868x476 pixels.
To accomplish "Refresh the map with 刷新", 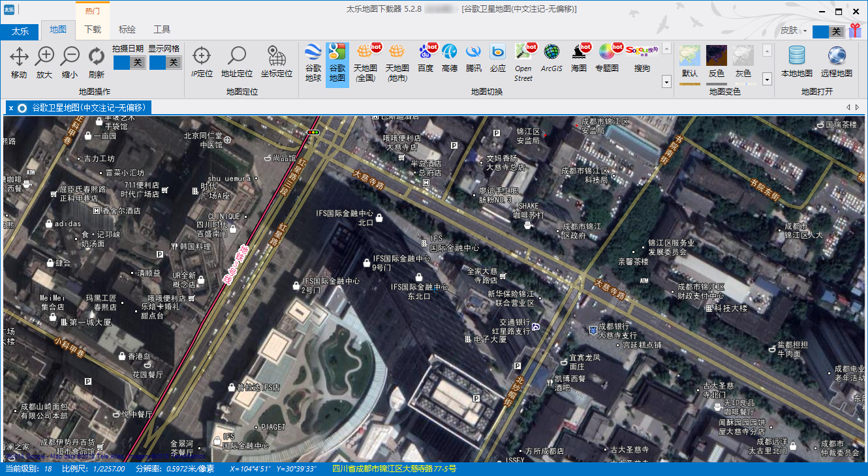I will (97, 63).
